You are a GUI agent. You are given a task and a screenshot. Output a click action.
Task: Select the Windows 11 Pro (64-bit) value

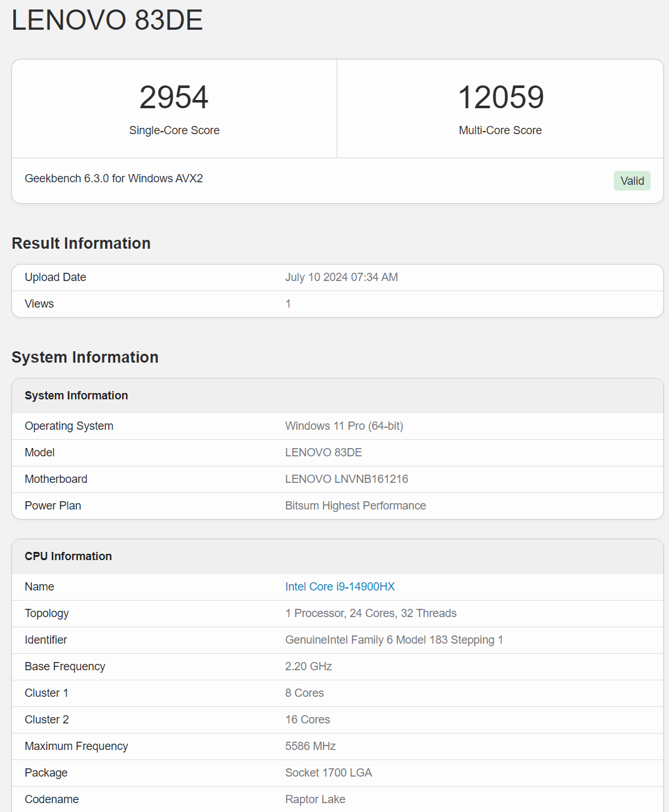[344, 426]
